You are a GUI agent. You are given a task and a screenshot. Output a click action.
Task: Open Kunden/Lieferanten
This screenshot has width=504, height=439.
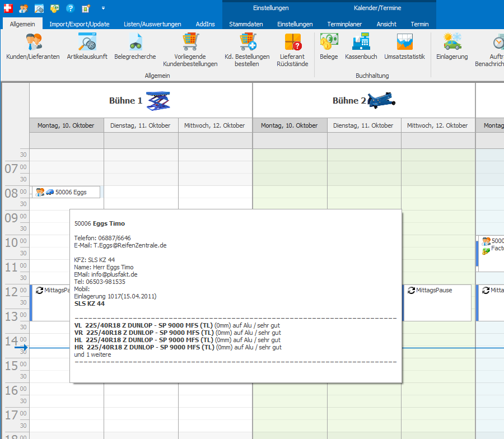[33, 46]
